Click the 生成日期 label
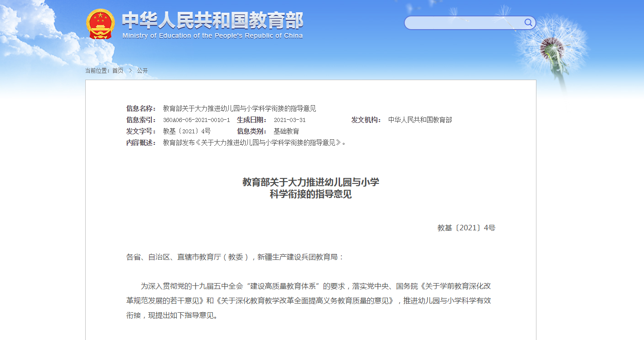The image size is (644, 340). (x=252, y=120)
